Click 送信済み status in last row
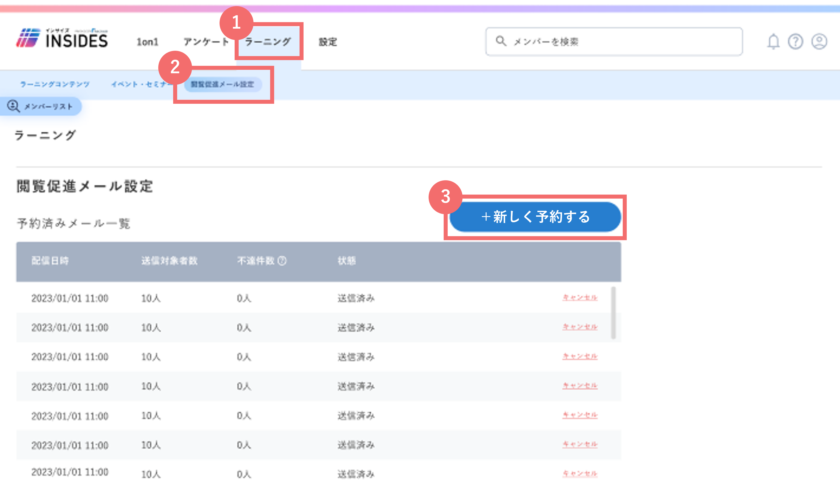This screenshot has width=840, height=504. [356, 474]
